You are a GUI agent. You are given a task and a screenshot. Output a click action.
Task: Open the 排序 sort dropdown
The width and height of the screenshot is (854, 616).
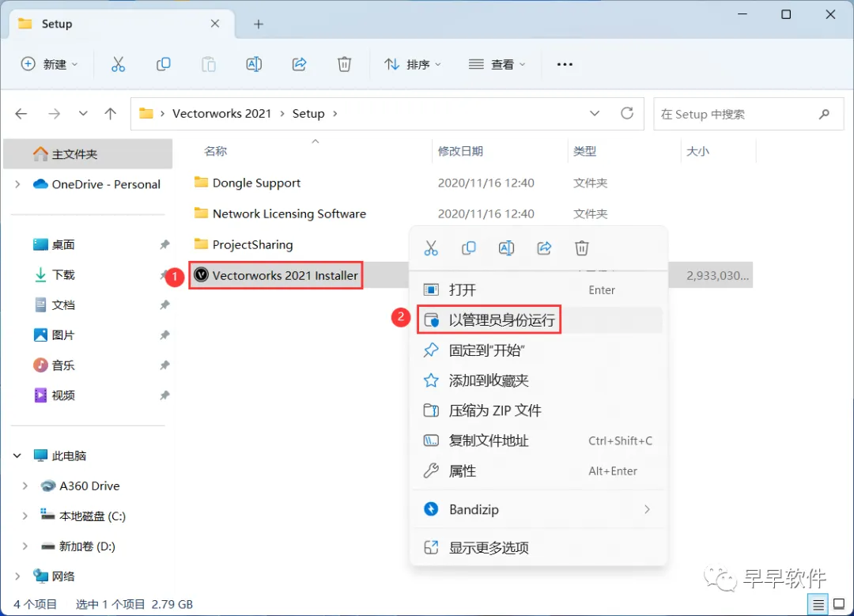click(x=412, y=64)
